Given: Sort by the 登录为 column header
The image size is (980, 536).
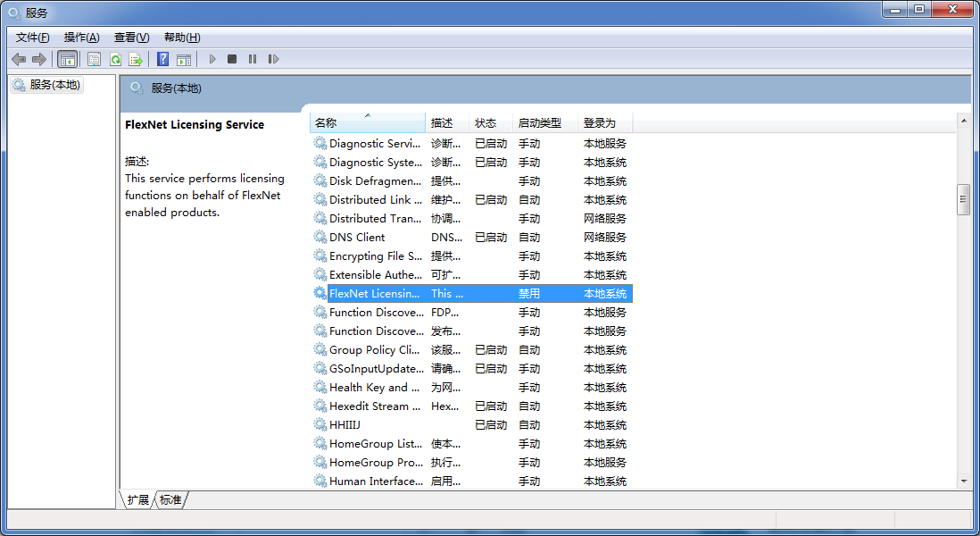Looking at the screenshot, I should click(x=606, y=123).
